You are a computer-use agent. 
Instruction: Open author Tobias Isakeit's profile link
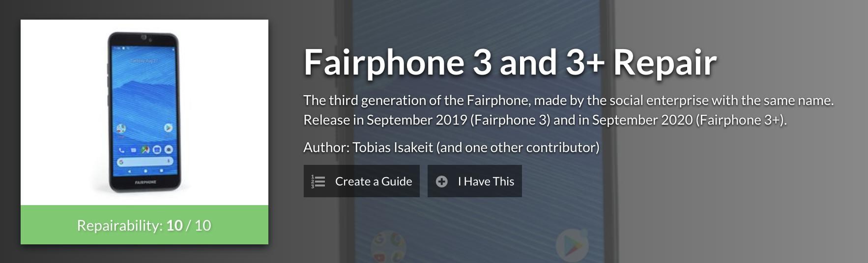(x=393, y=147)
